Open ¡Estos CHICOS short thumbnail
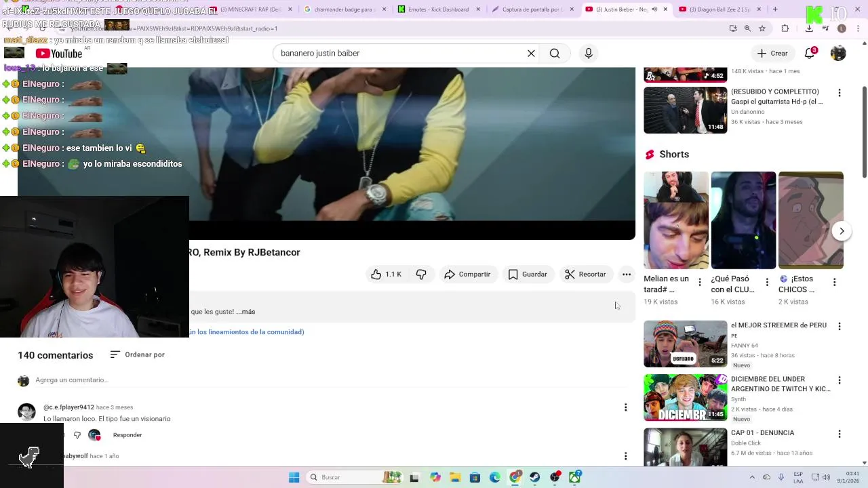Viewport: 868px width, 488px height. point(811,220)
